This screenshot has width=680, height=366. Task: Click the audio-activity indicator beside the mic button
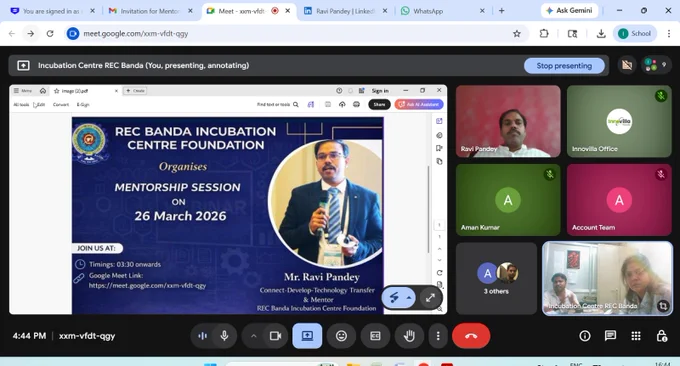(x=203, y=336)
